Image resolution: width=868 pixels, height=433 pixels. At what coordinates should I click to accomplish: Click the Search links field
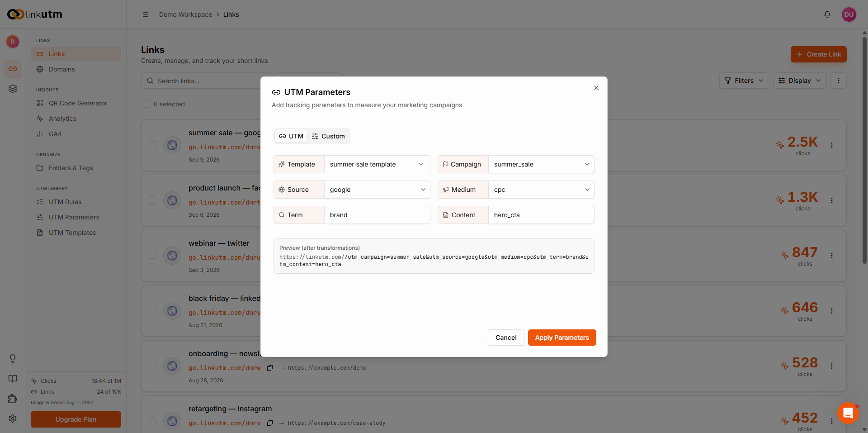point(206,81)
